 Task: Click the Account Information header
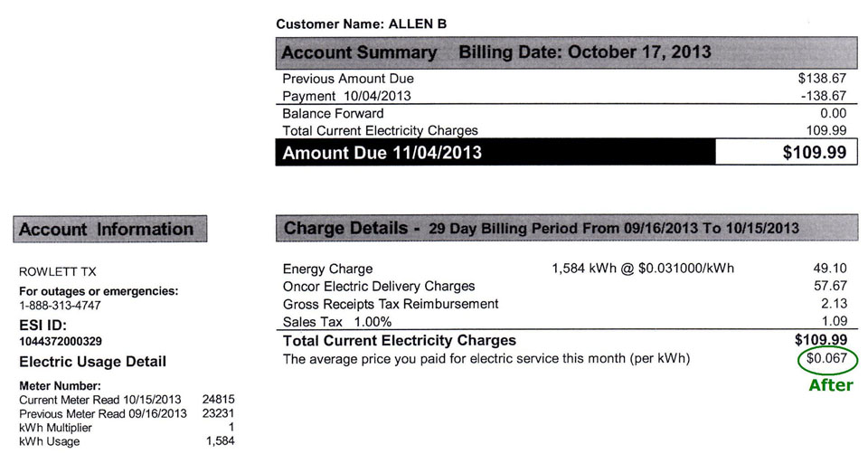click(x=110, y=230)
